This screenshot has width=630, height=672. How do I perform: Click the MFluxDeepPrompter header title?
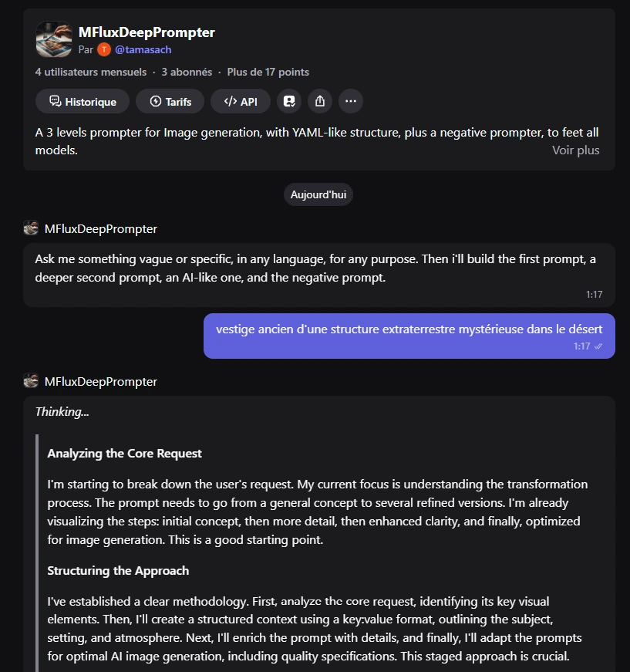(147, 32)
